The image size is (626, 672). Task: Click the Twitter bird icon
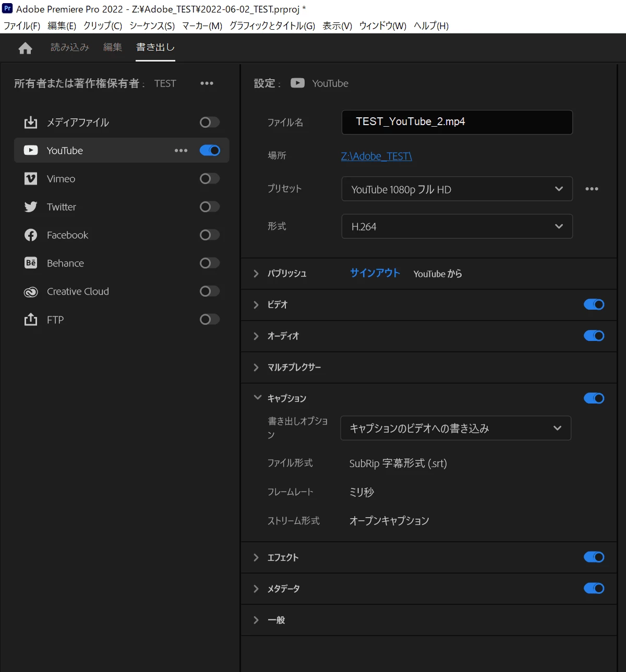click(31, 207)
